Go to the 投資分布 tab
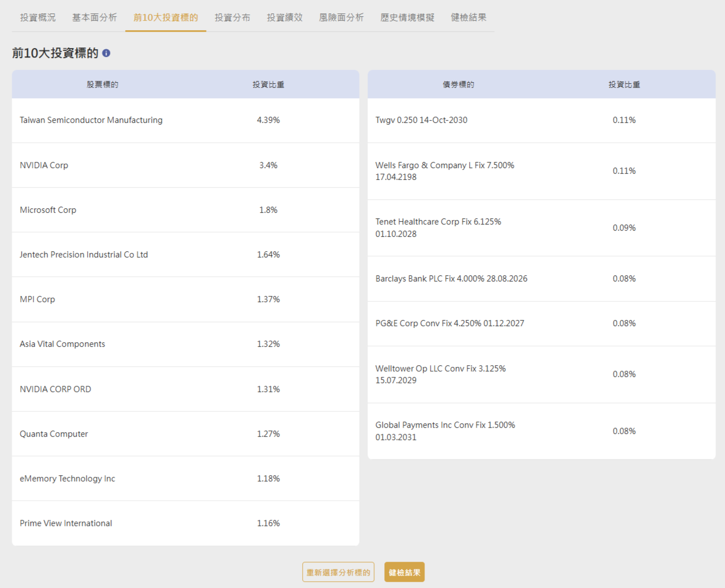This screenshot has height=588, width=725. 232,17
